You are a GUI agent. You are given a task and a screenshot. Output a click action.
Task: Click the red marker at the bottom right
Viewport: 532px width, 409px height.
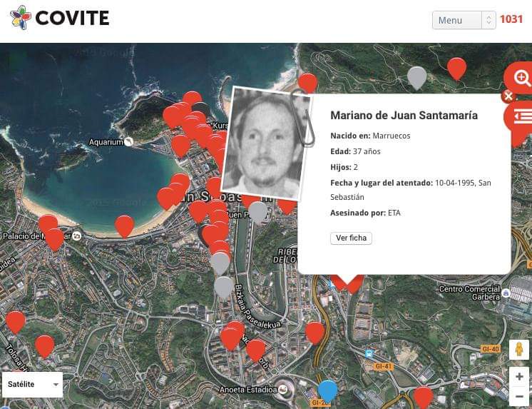point(423,398)
